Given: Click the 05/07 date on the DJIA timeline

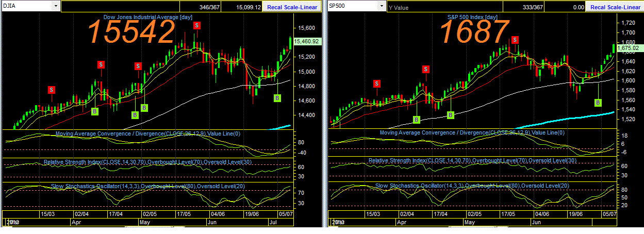Looking at the screenshot, I should (x=285, y=213).
